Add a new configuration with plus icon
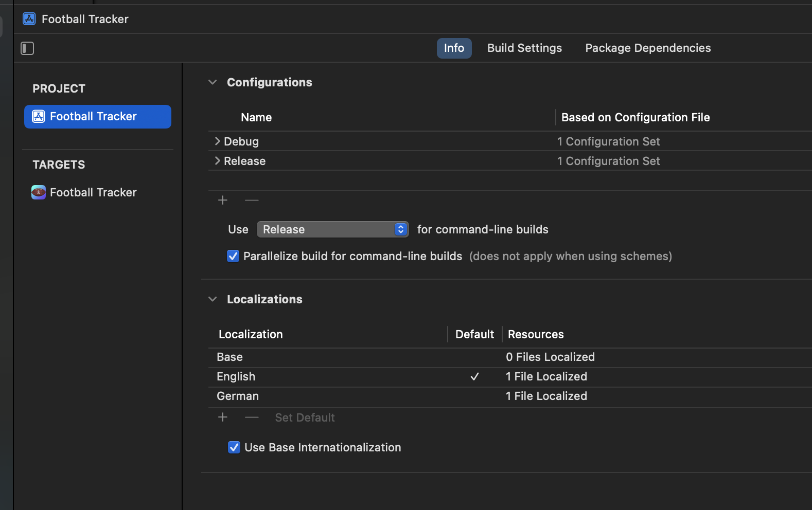Viewport: 812px width, 510px height. 223,200
